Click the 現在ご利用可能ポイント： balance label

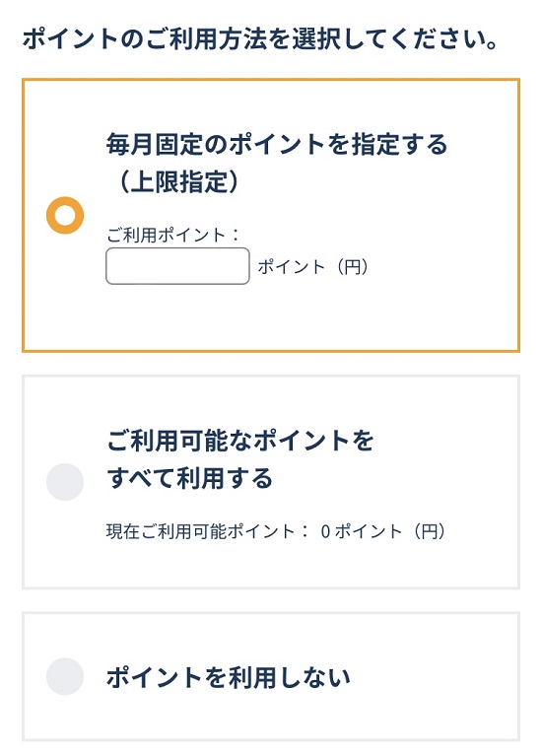tap(207, 531)
